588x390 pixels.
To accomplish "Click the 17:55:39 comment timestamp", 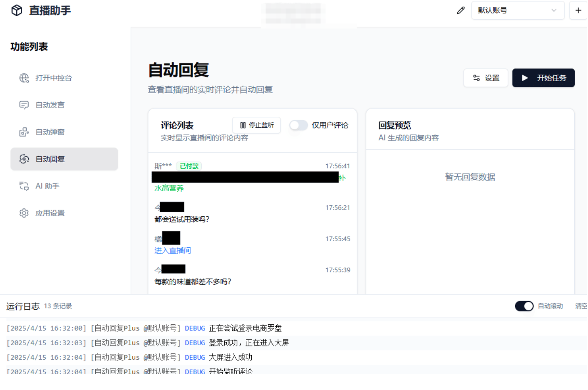I will click(337, 270).
